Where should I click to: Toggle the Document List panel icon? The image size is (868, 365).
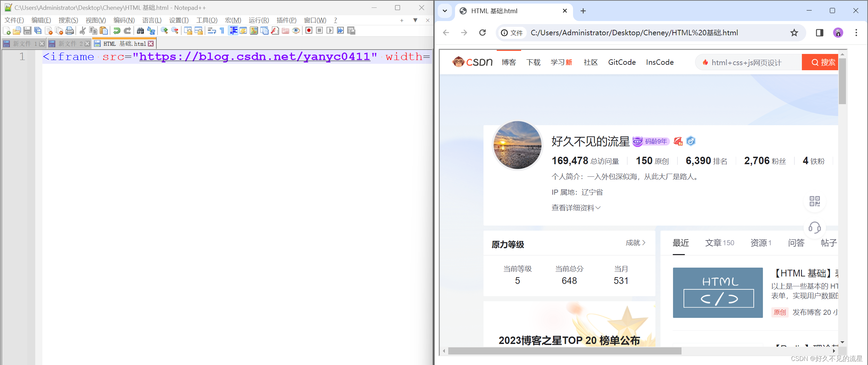pyautogui.click(x=264, y=31)
